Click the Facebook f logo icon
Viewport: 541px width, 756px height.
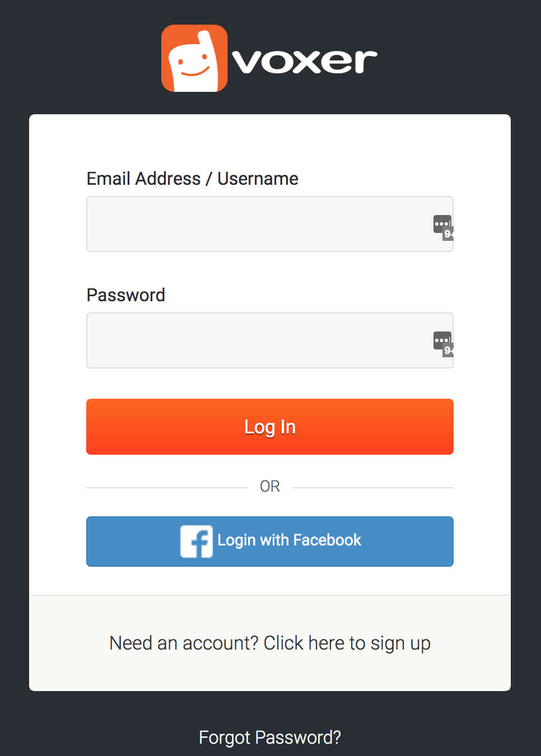[x=197, y=541]
